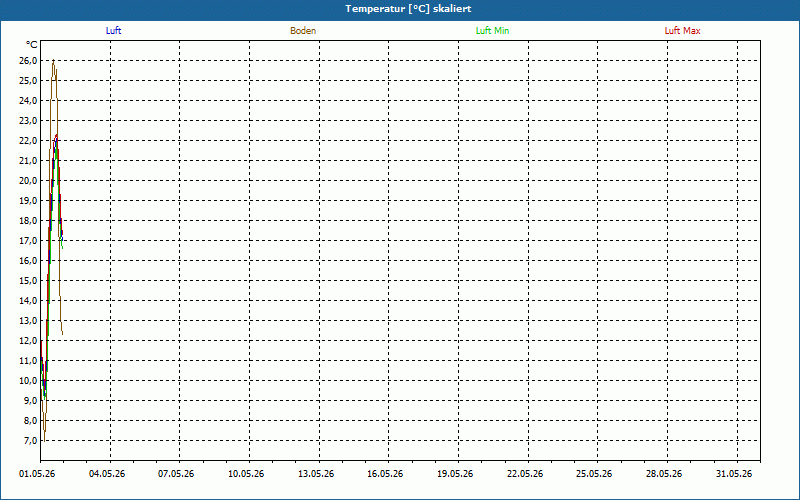The width and height of the screenshot is (800, 500).
Task: Click the green 'Luft Min' legend label
Action: 492,31
